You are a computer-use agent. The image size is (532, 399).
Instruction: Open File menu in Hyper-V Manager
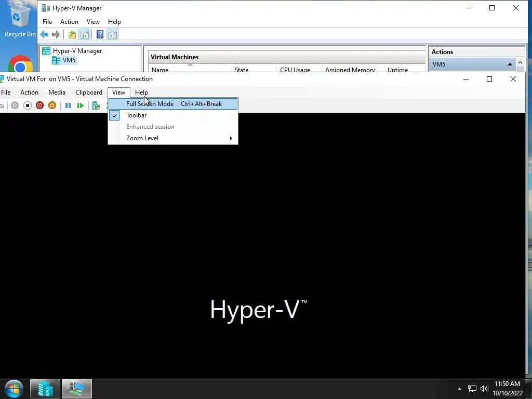coord(47,22)
